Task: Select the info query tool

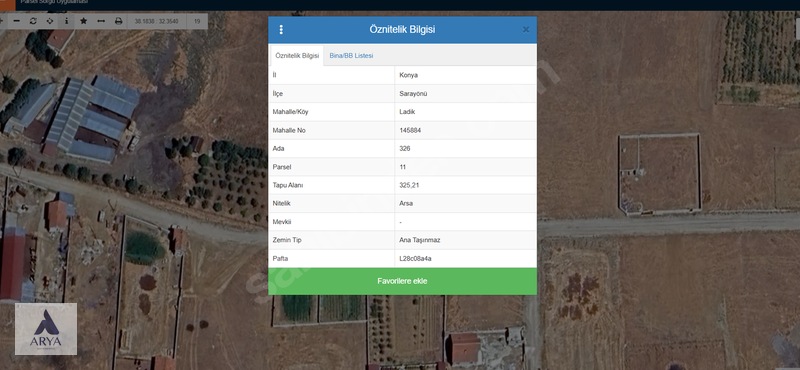Action: point(66,21)
